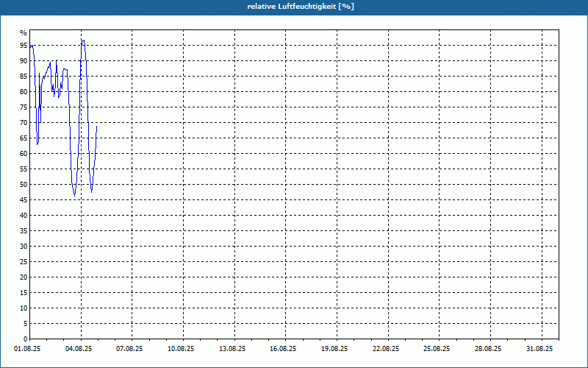Click the chart title 'relative Luftfeuchtigkeit [%]'
This screenshot has height=368, width=588.
tap(301, 7)
